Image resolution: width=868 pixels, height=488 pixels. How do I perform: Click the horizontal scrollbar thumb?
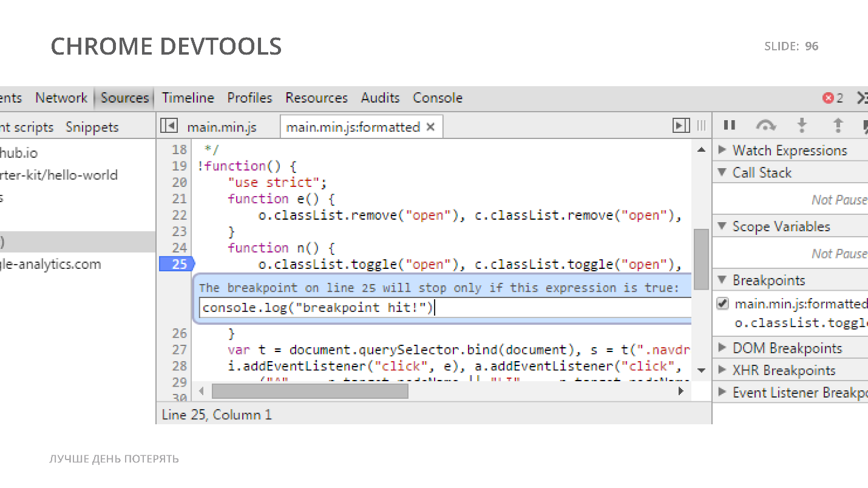coord(310,391)
